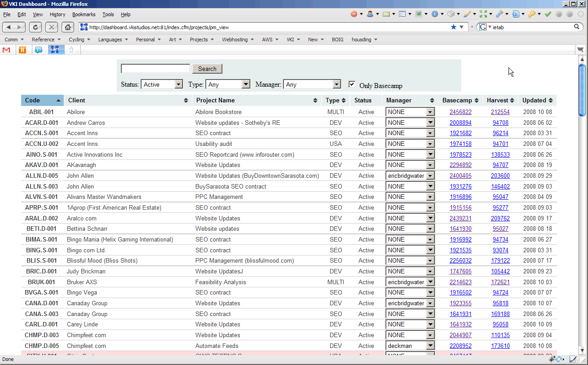Open the File menu
This screenshot has height=365, width=588.
(x=7, y=14)
